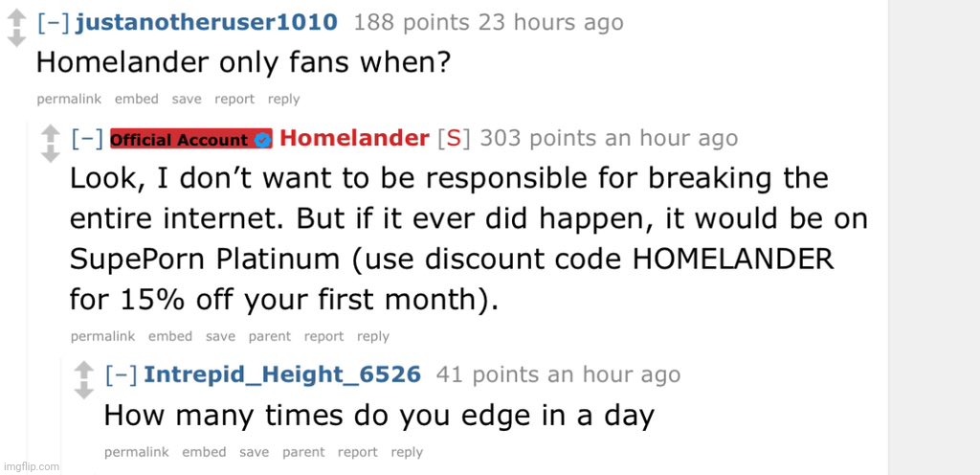The width and height of the screenshot is (980, 475).
Task: Click the red Official Account flair
Action: pos(180,140)
